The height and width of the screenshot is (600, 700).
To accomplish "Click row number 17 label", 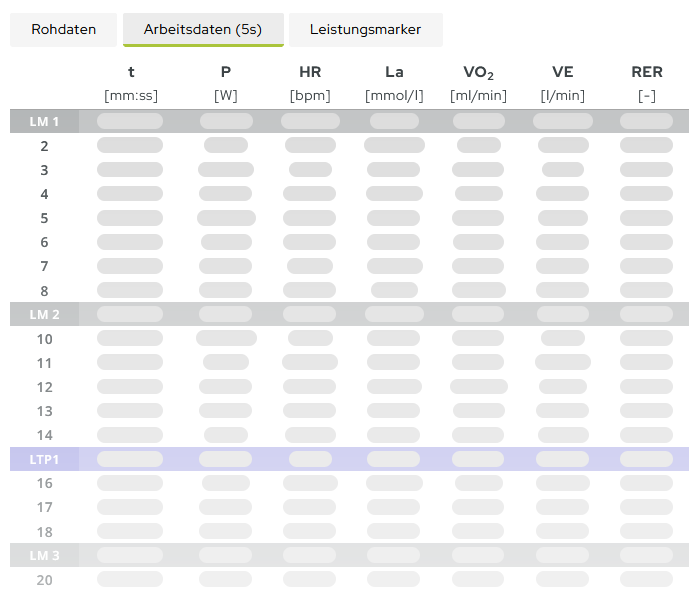I will point(44,507).
